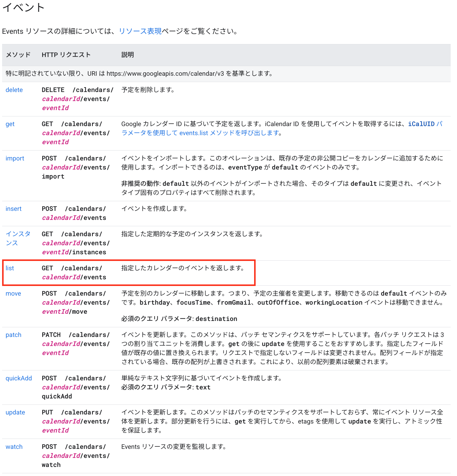457x476 pixels.
Task: Click the 説明 column header
Action: (128, 55)
